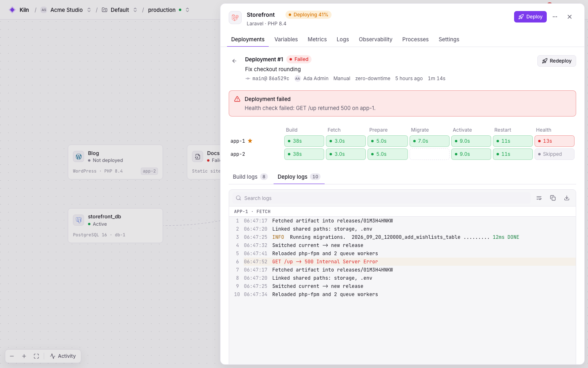Copy the deploy logs to clipboard
The width and height of the screenshot is (588, 368).
tap(553, 198)
